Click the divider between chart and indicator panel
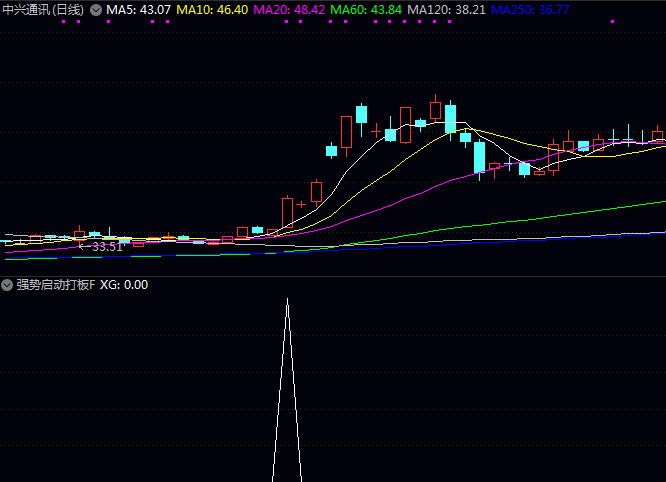666x482 pixels. click(x=333, y=276)
